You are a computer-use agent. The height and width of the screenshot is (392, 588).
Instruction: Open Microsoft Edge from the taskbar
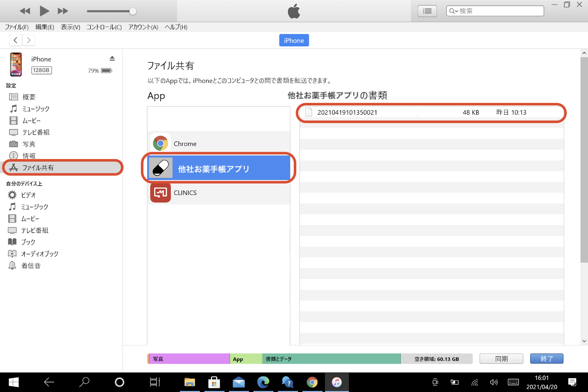pyautogui.click(x=263, y=382)
